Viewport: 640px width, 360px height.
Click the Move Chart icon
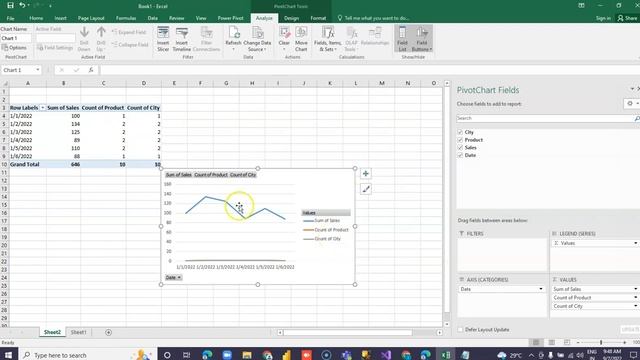click(x=301, y=39)
